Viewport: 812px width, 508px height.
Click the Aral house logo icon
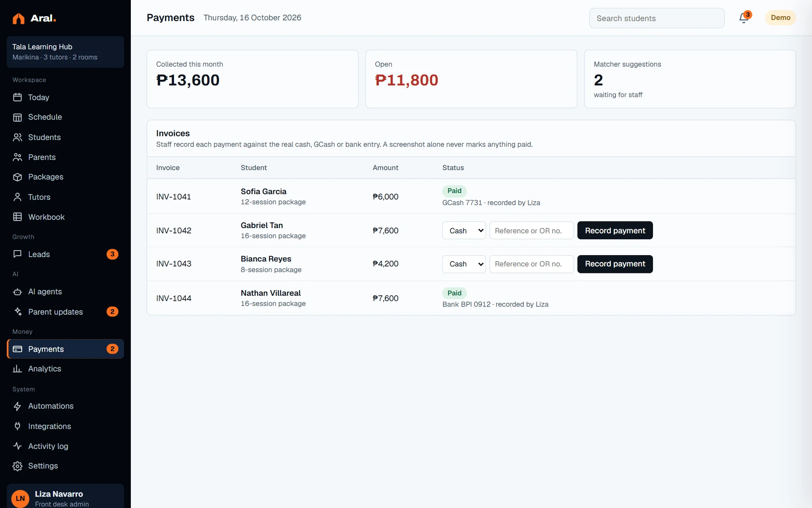[18, 18]
